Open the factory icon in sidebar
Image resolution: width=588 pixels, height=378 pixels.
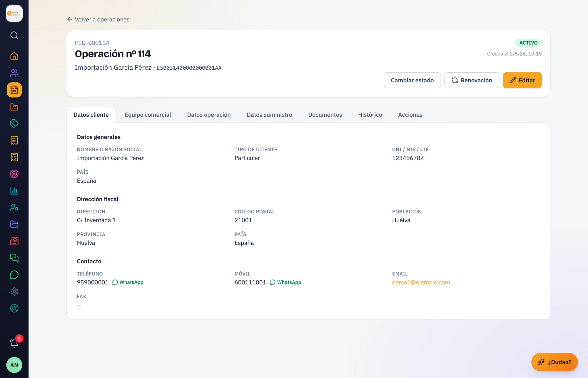click(x=14, y=107)
